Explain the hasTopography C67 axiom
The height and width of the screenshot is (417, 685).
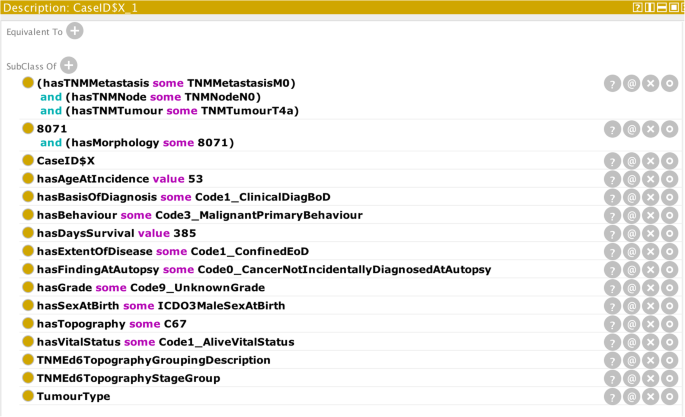612,324
